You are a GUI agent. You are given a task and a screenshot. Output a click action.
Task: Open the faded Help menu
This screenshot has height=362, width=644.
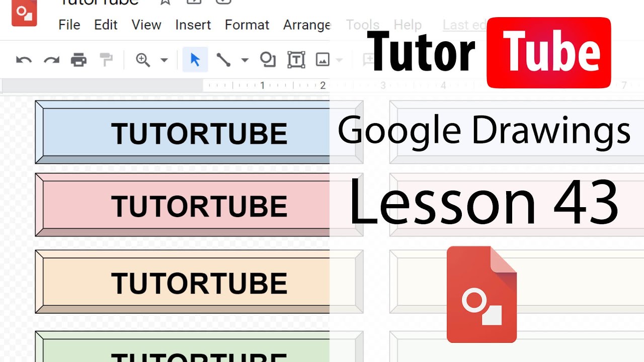[408, 25]
